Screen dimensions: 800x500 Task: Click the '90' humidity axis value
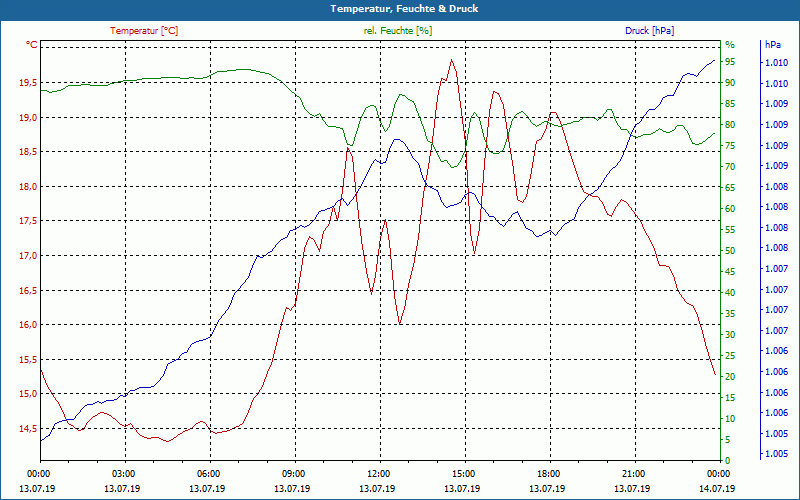coord(730,83)
